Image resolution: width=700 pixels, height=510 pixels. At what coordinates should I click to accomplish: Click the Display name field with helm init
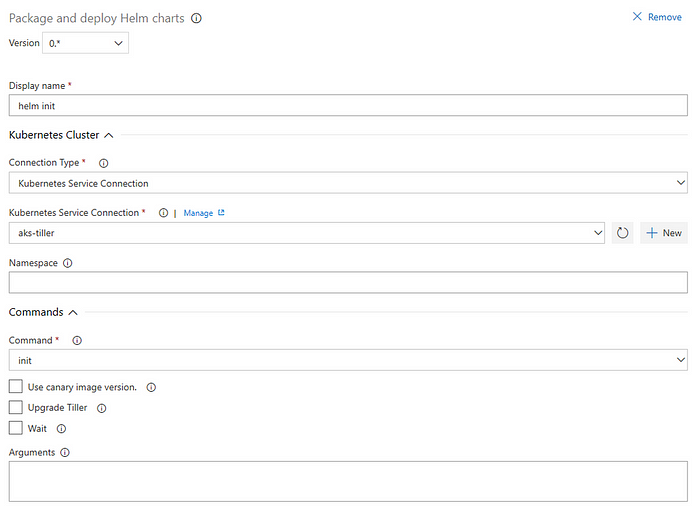[348, 105]
